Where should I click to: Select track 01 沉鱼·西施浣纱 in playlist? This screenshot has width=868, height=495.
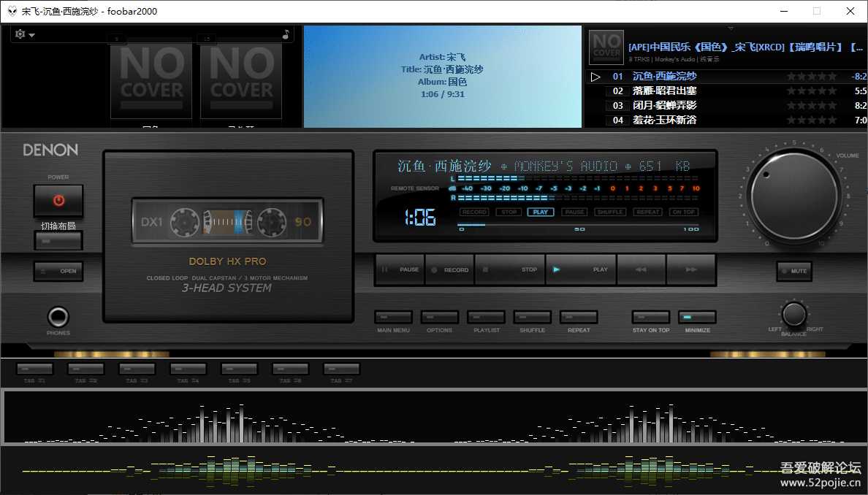click(726, 77)
